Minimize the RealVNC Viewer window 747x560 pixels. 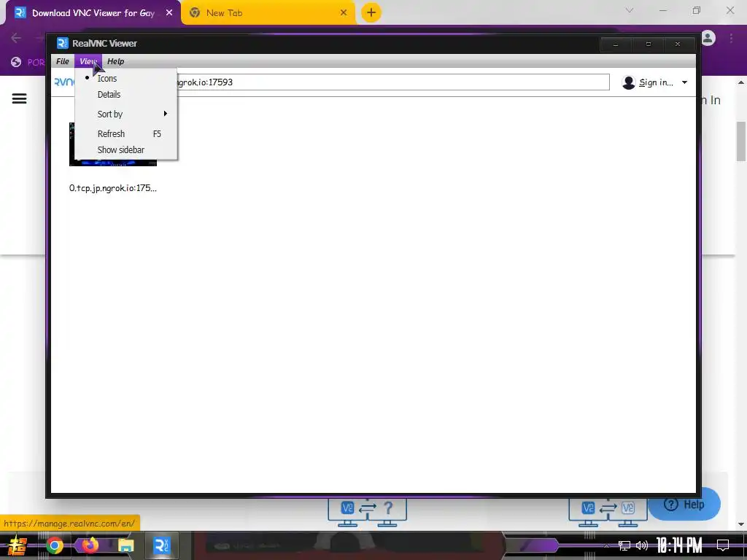(x=616, y=44)
